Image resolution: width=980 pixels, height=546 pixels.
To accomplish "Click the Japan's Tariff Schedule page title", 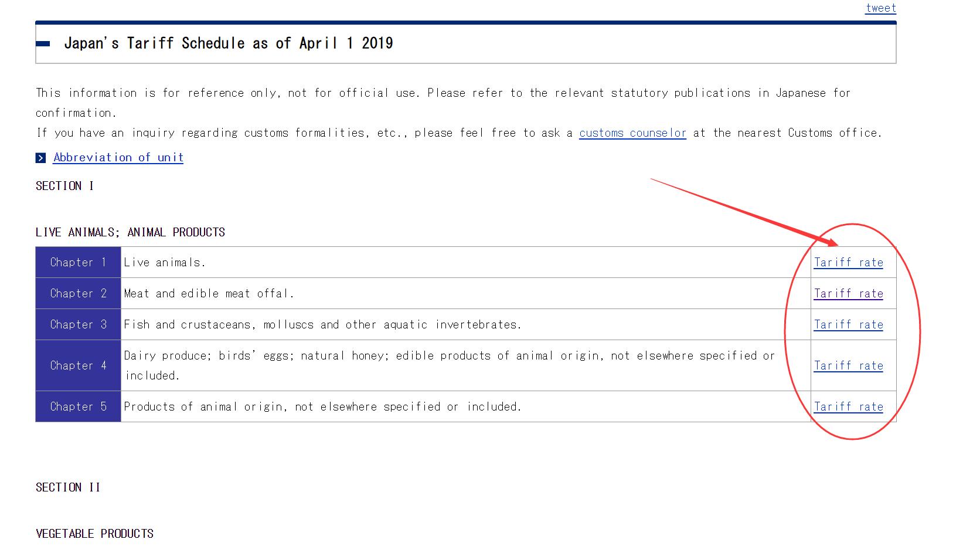I will click(x=228, y=43).
